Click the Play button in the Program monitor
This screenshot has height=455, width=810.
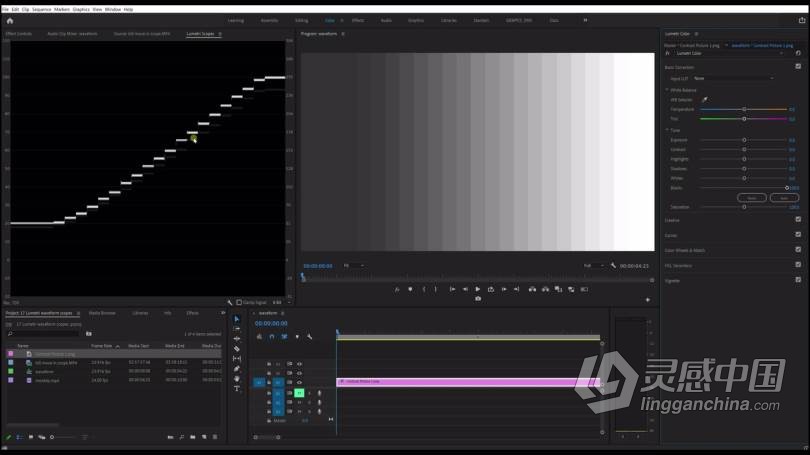pyautogui.click(x=478, y=289)
